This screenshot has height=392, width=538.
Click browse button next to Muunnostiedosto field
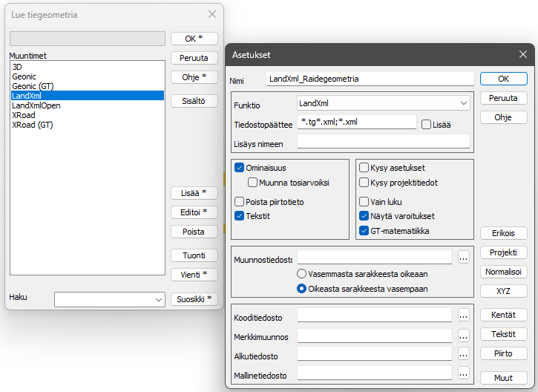(x=464, y=258)
